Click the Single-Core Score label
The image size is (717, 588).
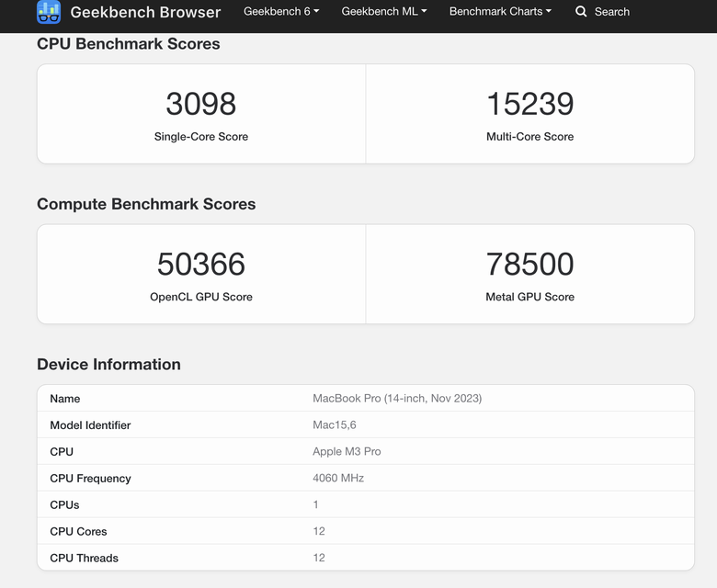point(200,137)
